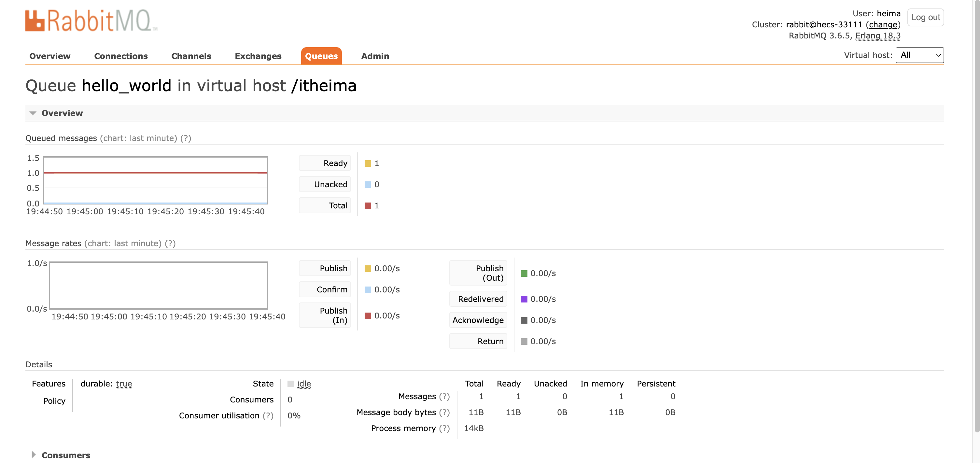Click queued messages last minute chart range
Viewport: 980px width, 463px height.
tap(138, 138)
